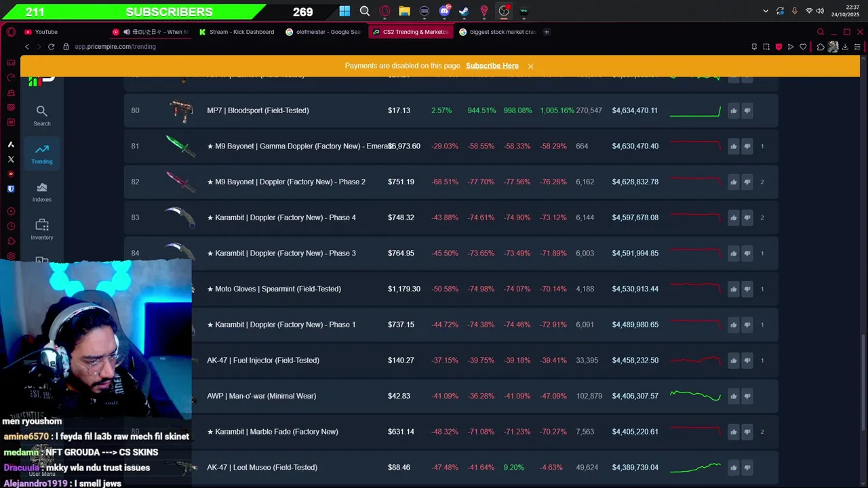Viewport: 868px width, 488px height.
Task: Open Steam from Windows taskbar
Action: [x=464, y=11]
